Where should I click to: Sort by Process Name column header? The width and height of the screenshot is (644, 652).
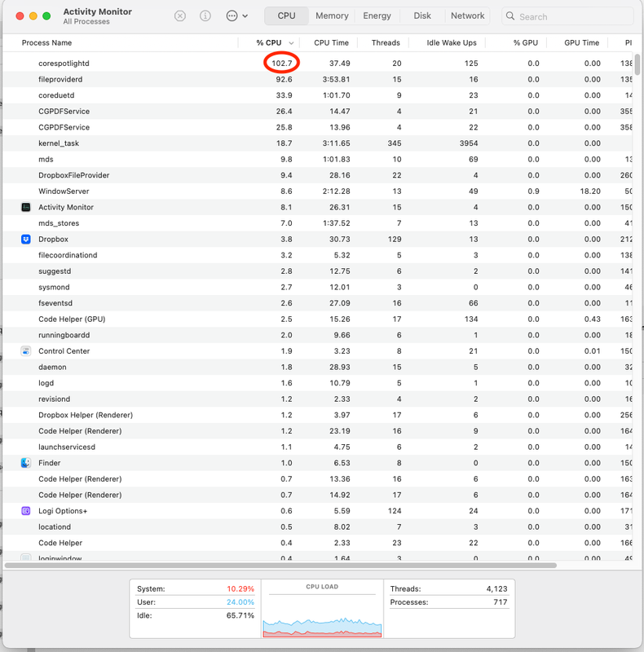(46, 43)
